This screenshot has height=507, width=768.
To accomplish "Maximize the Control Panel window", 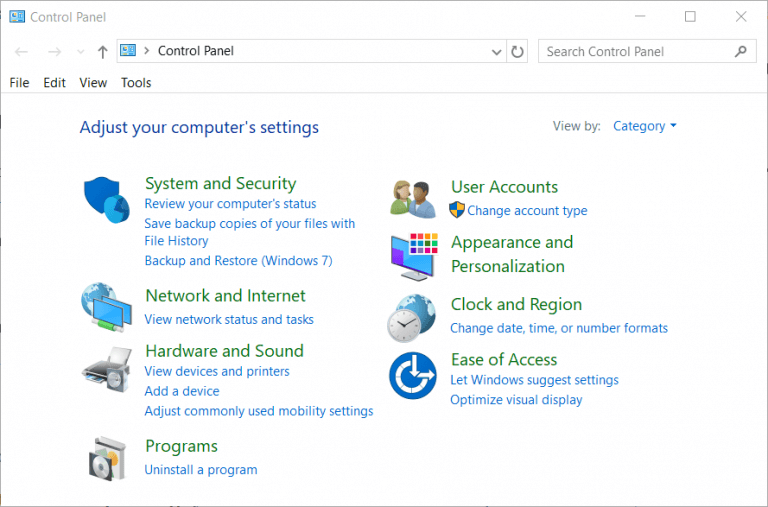I will coord(690,17).
